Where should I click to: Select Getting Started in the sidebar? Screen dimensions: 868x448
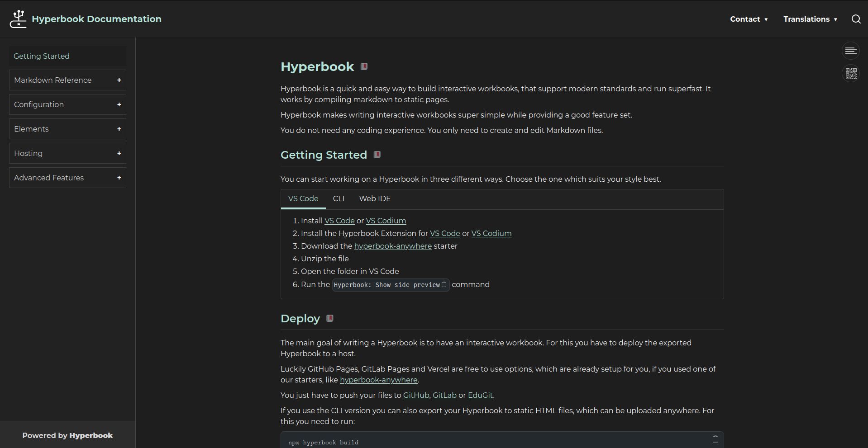(x=42, y=56)
